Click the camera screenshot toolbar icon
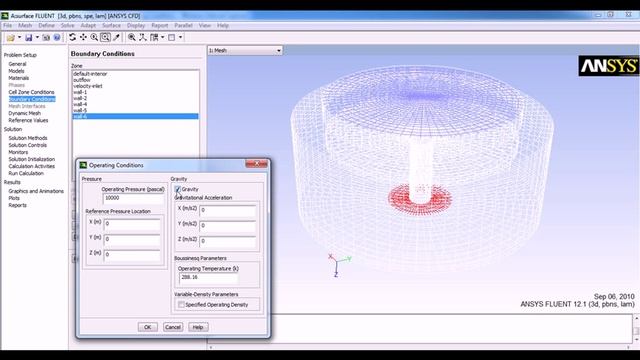The height and width of the screenshot is (360, 640). [46, 38]
